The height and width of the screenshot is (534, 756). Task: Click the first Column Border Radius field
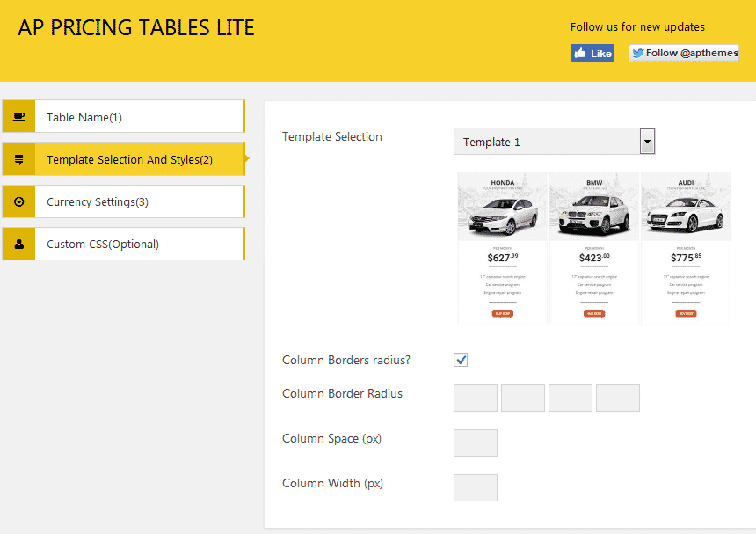pyautogui.click(x=476, y=398)
